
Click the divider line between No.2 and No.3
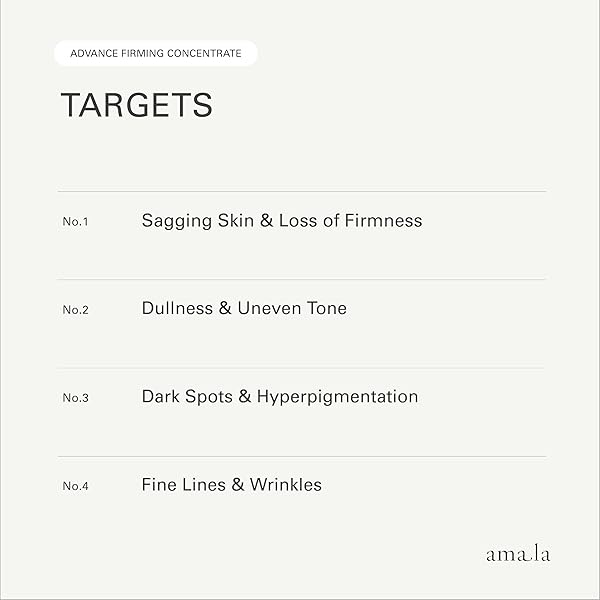pos(302,367)
